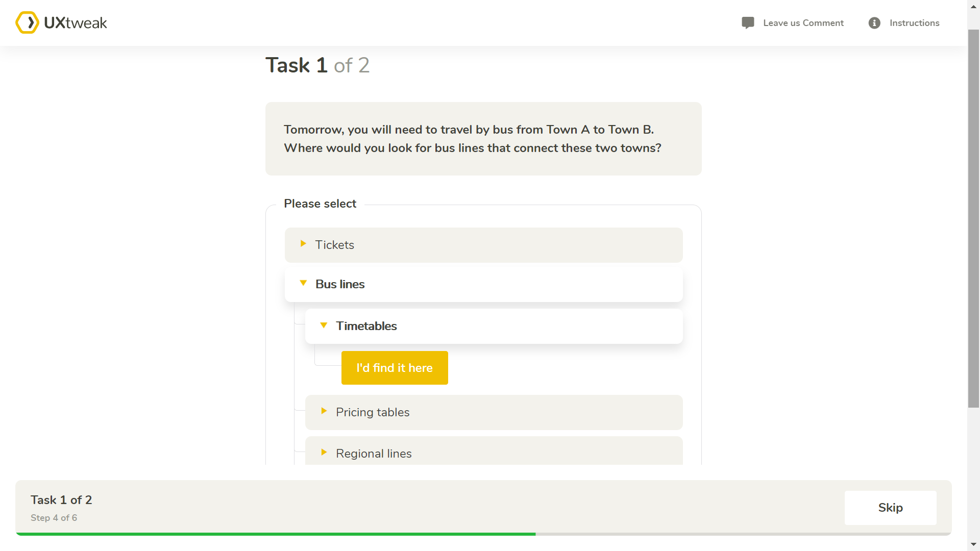The image size is (980, 551).
Task: Collapse the Bus lines arrow
Action: pos(303,283)
